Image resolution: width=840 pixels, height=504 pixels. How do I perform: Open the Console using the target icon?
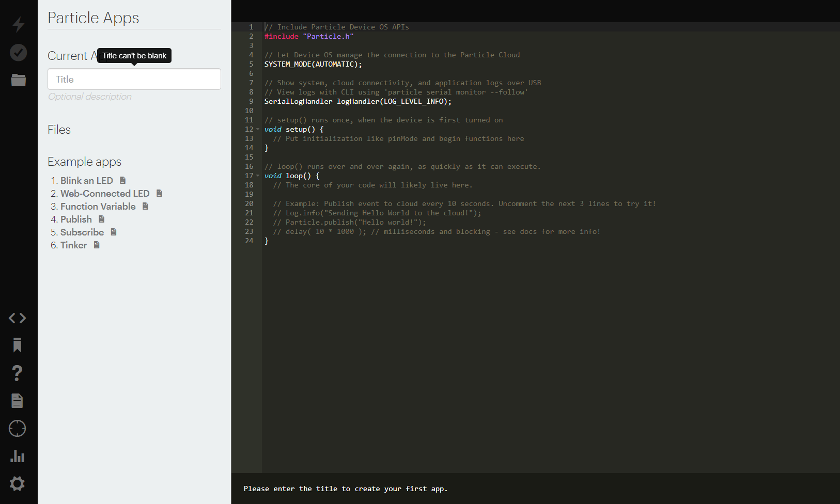[17, 429]
